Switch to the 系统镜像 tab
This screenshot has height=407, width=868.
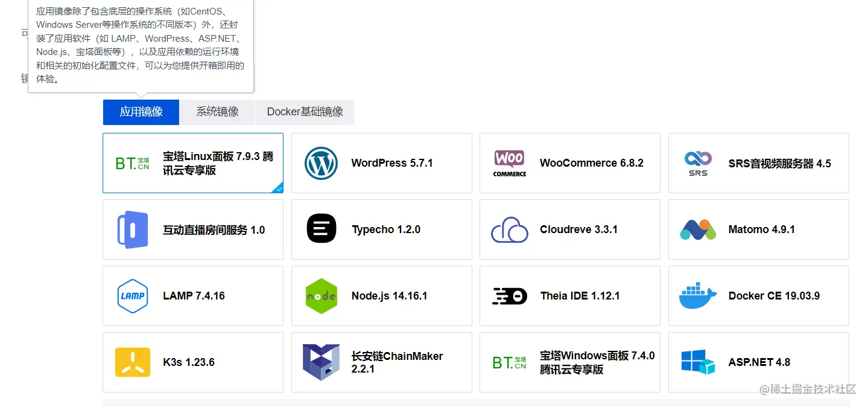point(217,112)
